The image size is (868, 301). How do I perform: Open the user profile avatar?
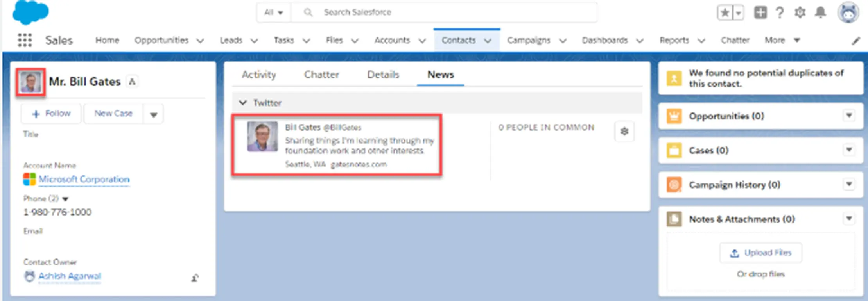(x=848, y=12)
